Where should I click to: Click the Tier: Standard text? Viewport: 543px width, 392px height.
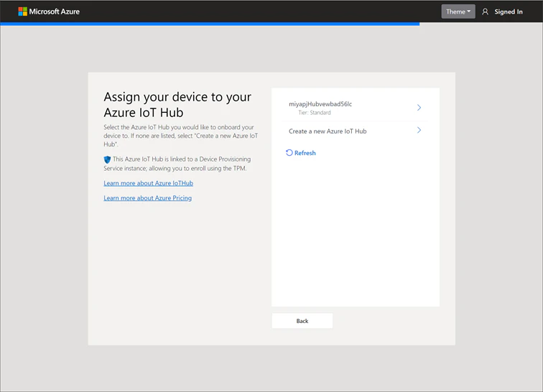point(315,113)
